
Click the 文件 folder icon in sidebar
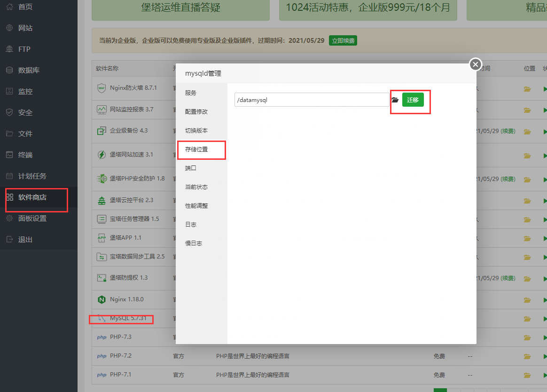click(9, 133)
